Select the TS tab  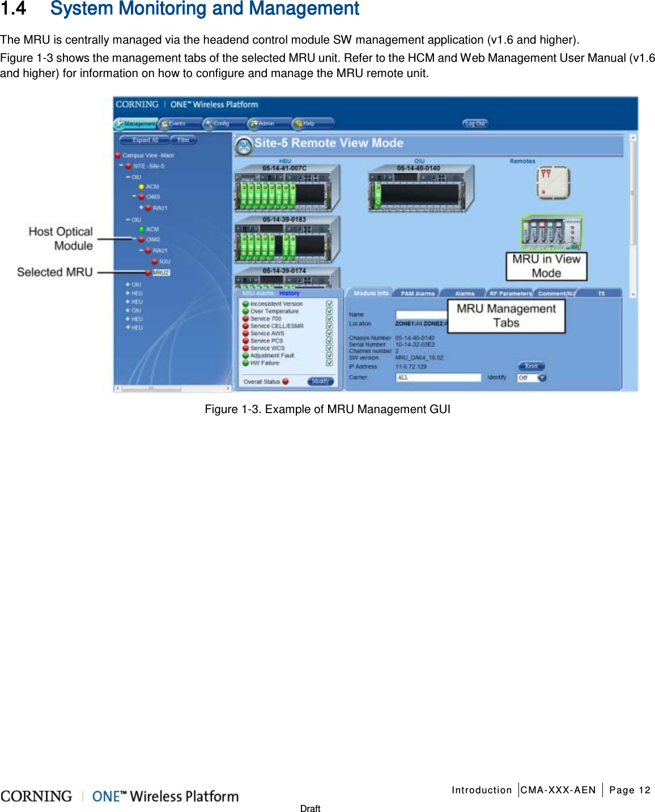pyautogui.click(x=601, y=293)
